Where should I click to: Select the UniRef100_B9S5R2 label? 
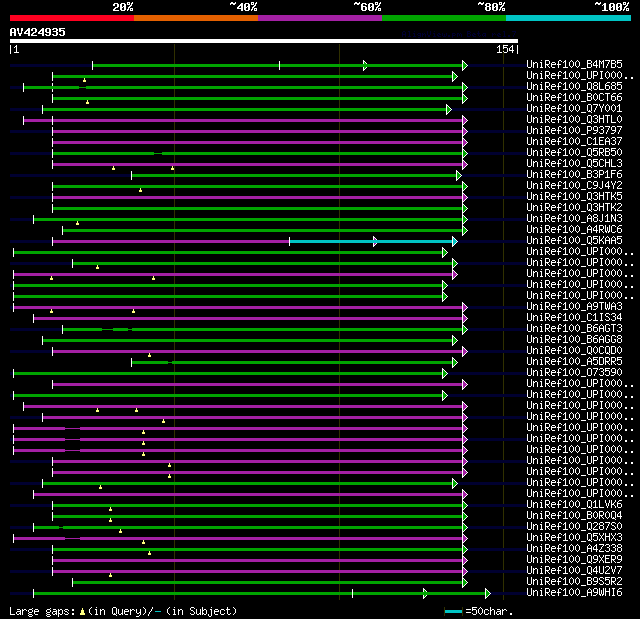[574, 582]
